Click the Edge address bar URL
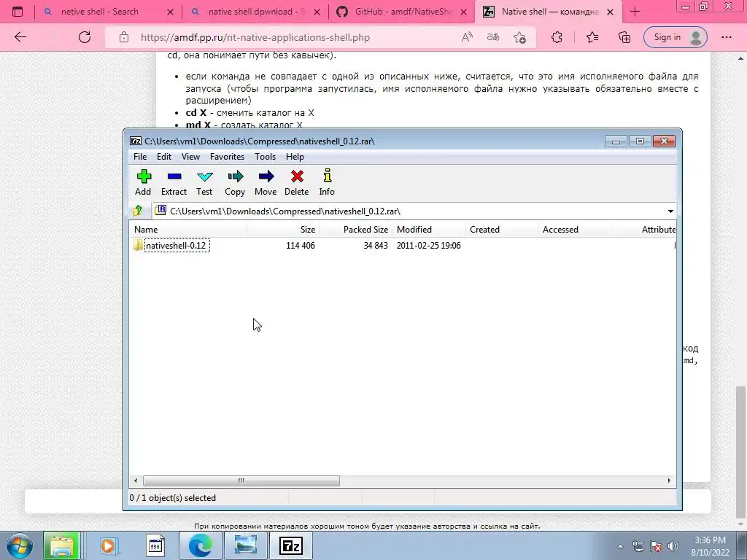This screenshot has height=560, width=747. pos(255,37)
